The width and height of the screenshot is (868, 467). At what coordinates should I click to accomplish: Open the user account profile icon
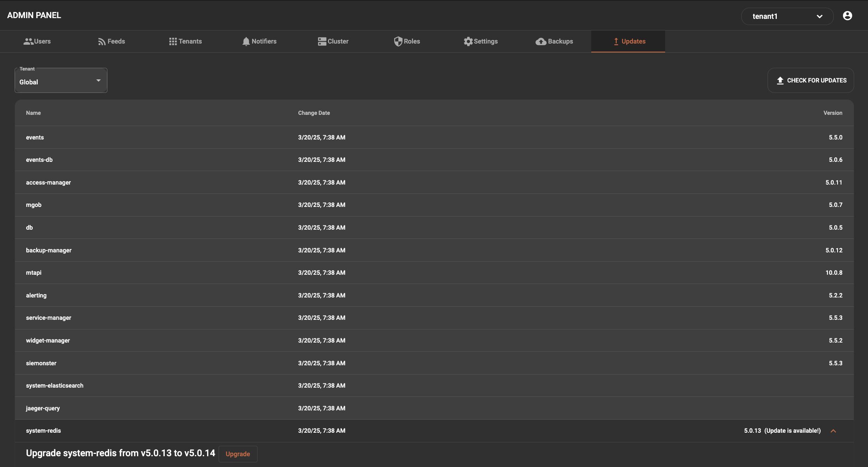(847, 16)
